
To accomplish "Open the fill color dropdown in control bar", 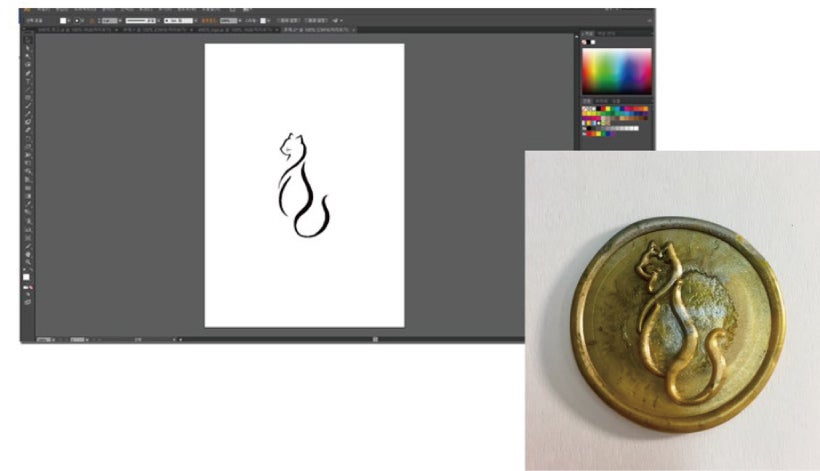I will 67,19.
